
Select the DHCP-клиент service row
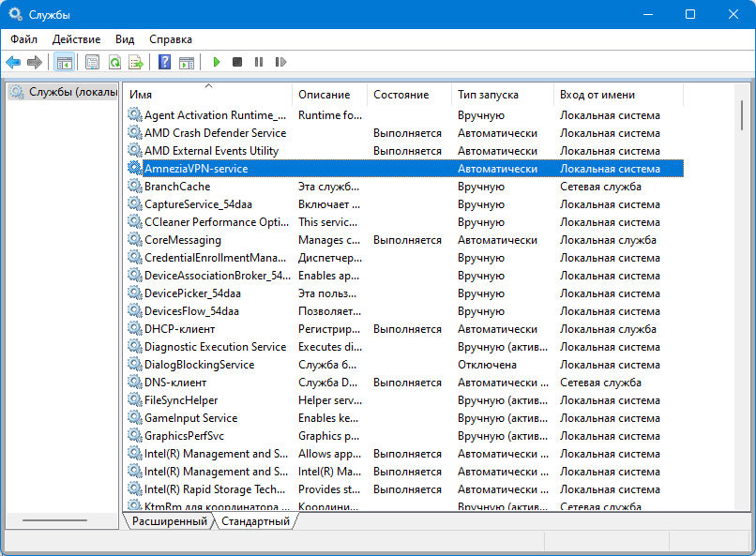(180, 329)
